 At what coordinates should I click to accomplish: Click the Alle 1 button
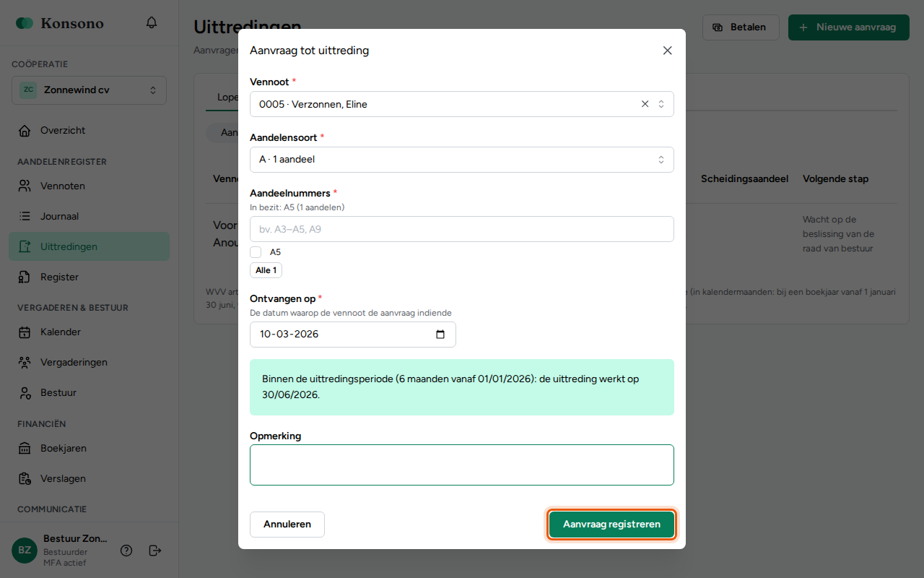(266, 270)
